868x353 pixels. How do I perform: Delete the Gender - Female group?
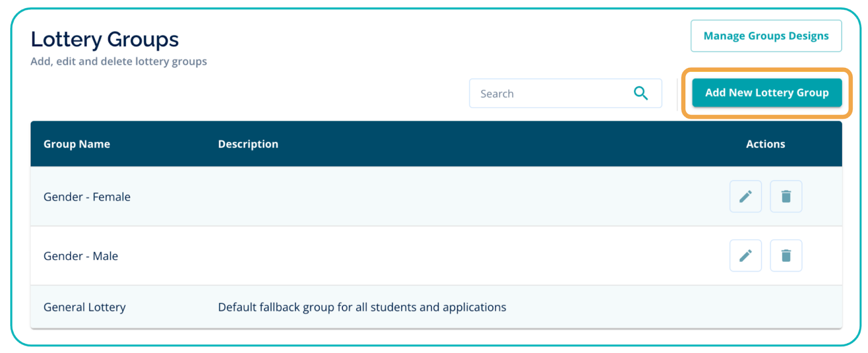(786, 197)
